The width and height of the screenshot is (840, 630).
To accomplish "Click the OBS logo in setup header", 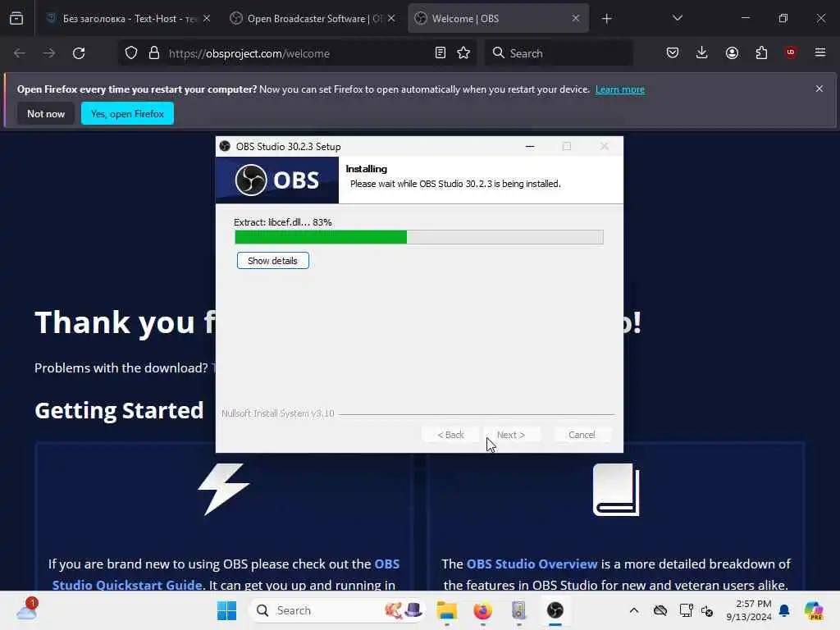I will pos(277,180).
